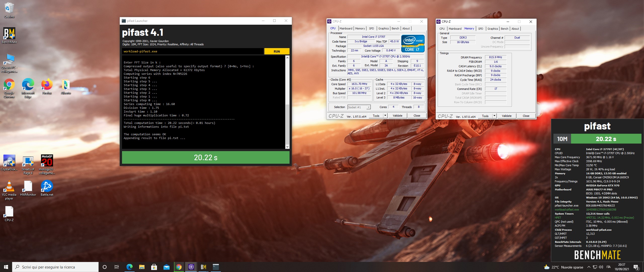Open the Windows Start menu

(x=6, y=267)
